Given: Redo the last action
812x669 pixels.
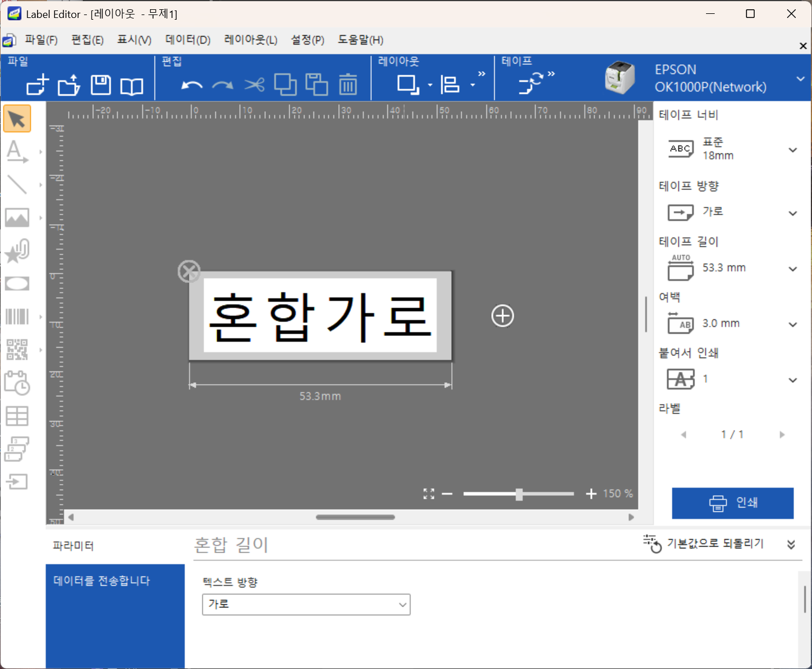Looking at the screenshot, I should pyautogui.click(x=223, y=86).
